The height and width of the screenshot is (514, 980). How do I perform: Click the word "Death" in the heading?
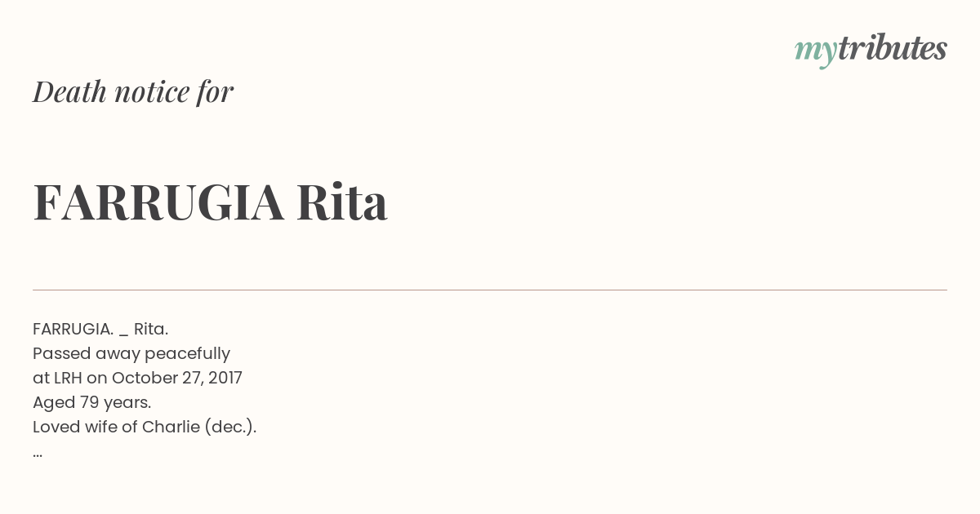pos(69,92)
